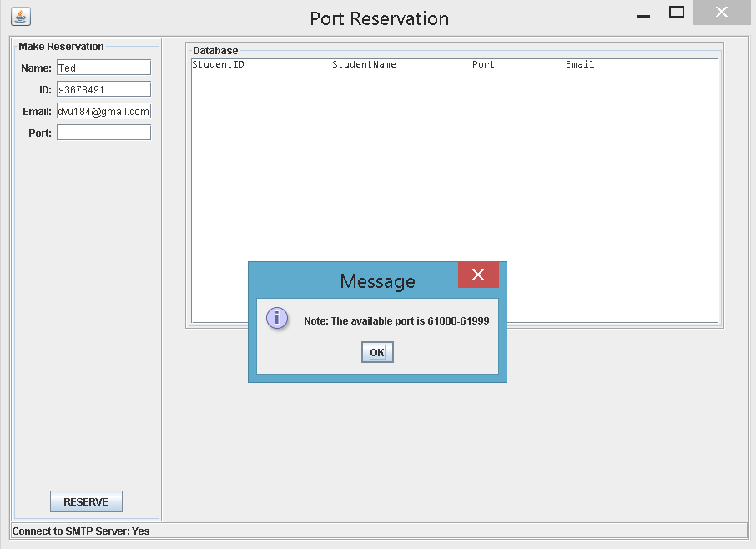Maximize the Port Reservation window

pos(677,12)
